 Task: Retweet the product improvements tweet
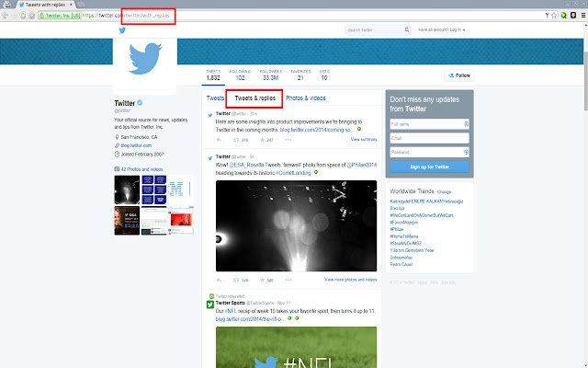pyautogui.click(x=236, y=140)
